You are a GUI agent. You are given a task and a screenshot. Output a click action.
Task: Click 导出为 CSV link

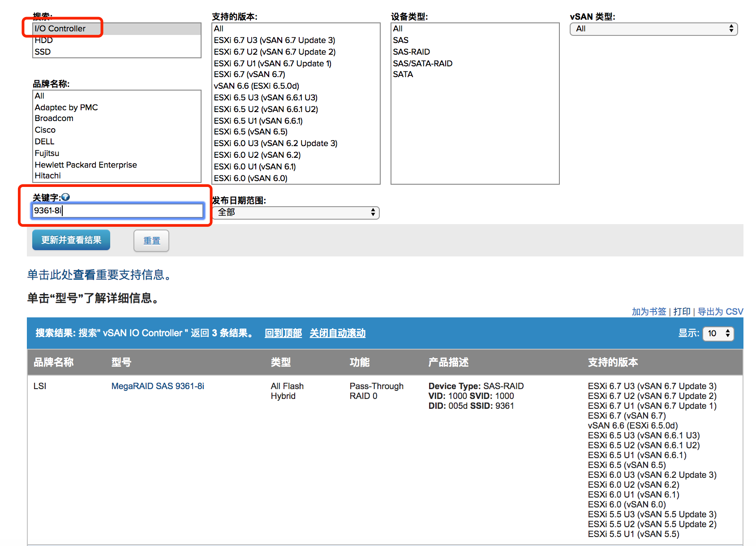[721, 312]
